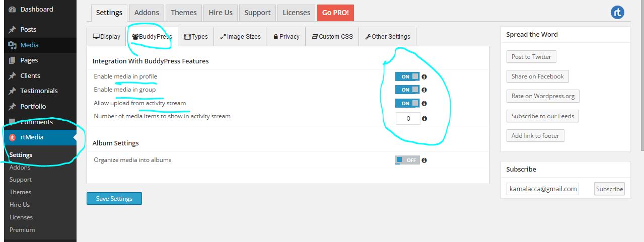Click info icon beside Enable media in group
The width and height of the screenshot is (644, 242).
coord(424,90)
